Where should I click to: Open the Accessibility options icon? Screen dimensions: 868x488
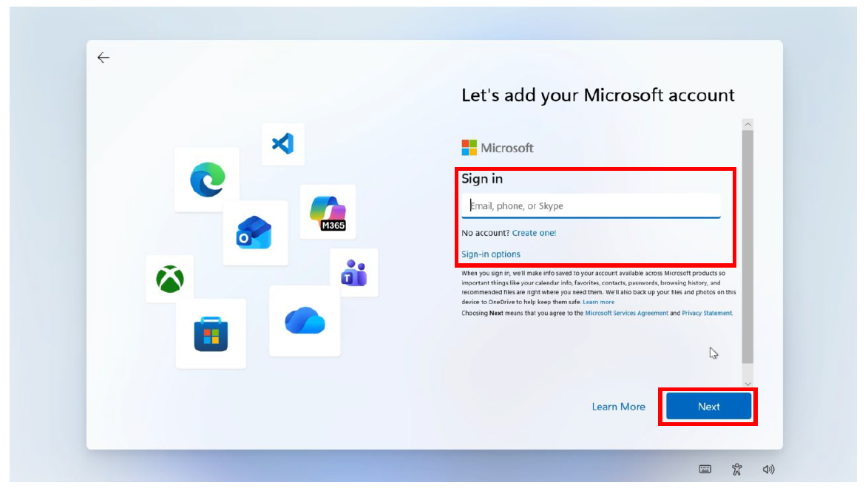click(736, 470)
